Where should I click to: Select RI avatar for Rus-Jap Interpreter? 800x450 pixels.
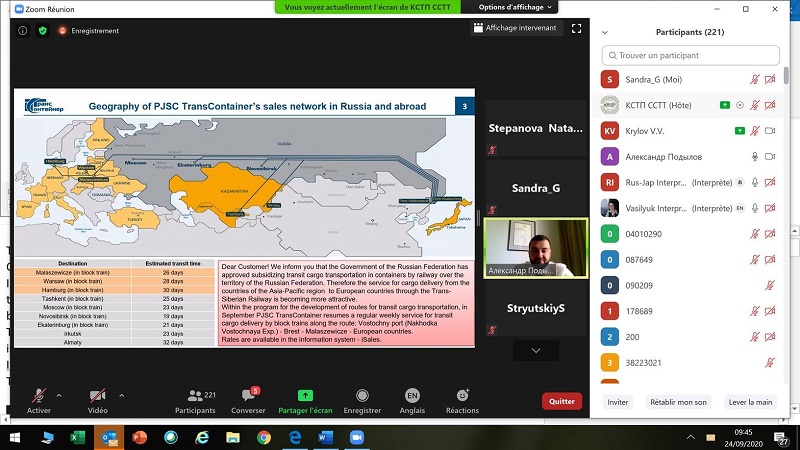(x=610, y=182)
